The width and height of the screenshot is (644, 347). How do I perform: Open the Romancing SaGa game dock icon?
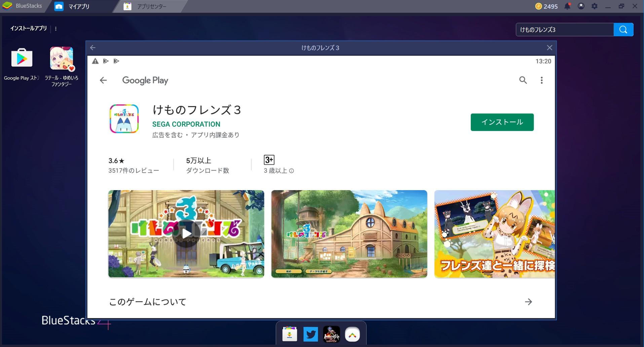coord(331,335)
